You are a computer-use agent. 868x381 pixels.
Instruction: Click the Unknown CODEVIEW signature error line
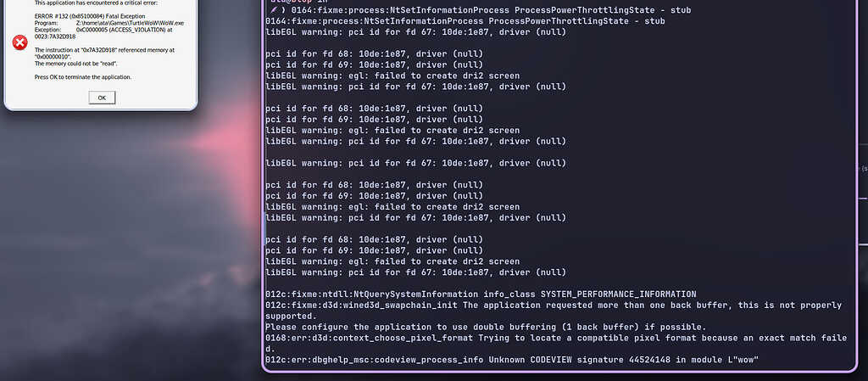pyautogui.click(x=512, y=360)
